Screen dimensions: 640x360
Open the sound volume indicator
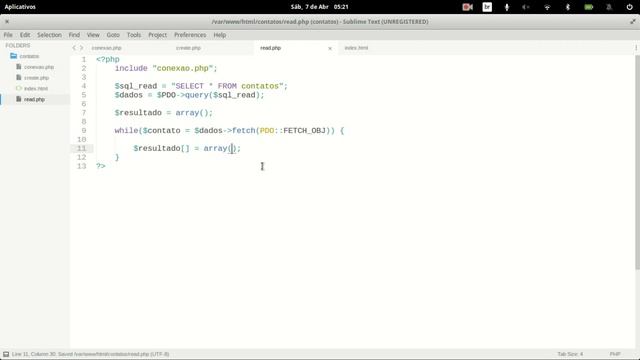coord(526,7)
